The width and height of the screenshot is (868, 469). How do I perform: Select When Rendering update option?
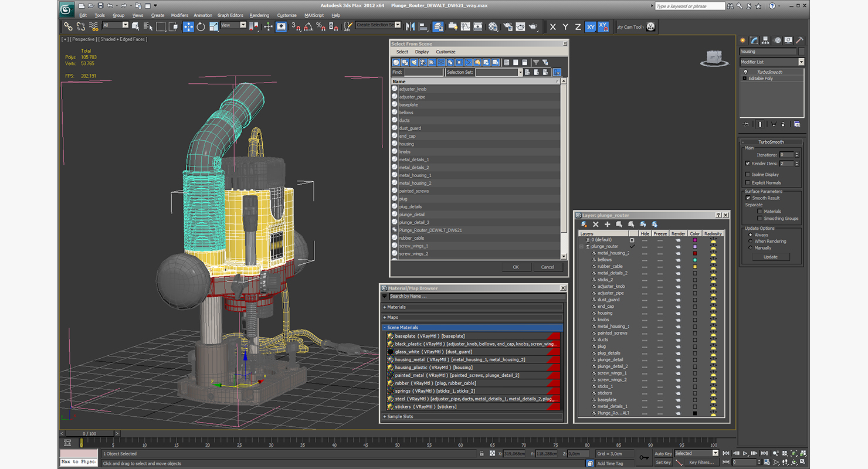click(x=750, y=241)
